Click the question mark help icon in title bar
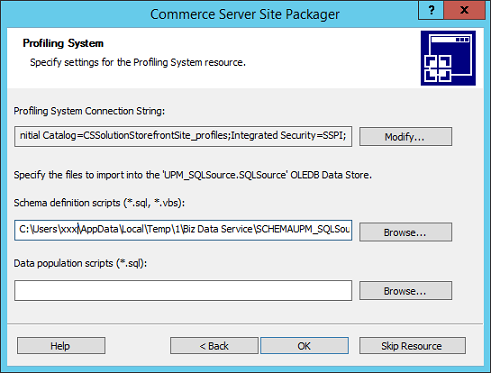 (x=431, y=10)
